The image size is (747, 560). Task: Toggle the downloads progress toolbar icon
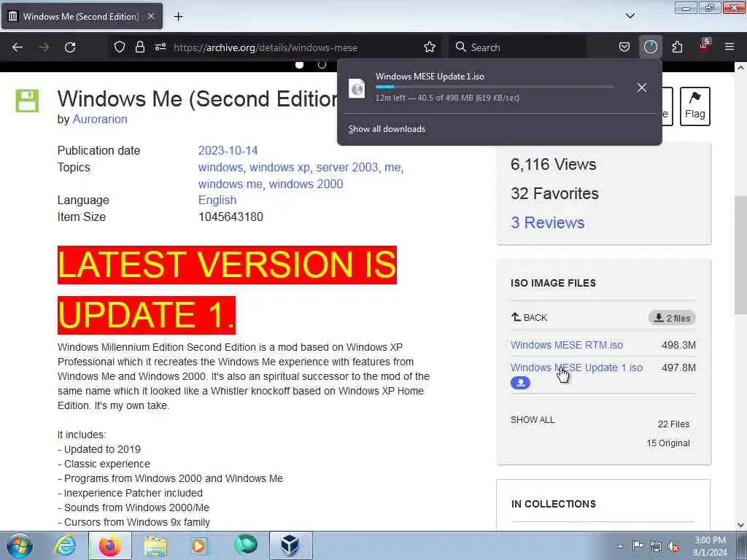coord(650,47)
